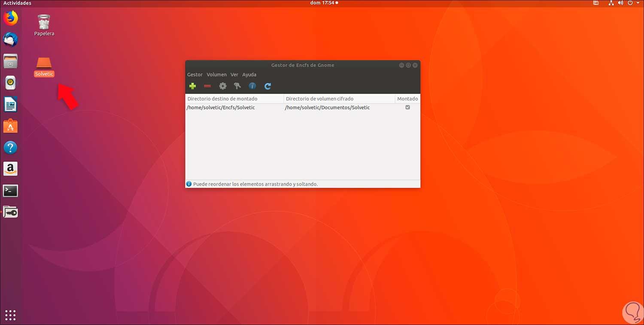This screenshot has width=644, height=325.
Task: Click the power icon in the top bar
Action: [x=630, y=3]
